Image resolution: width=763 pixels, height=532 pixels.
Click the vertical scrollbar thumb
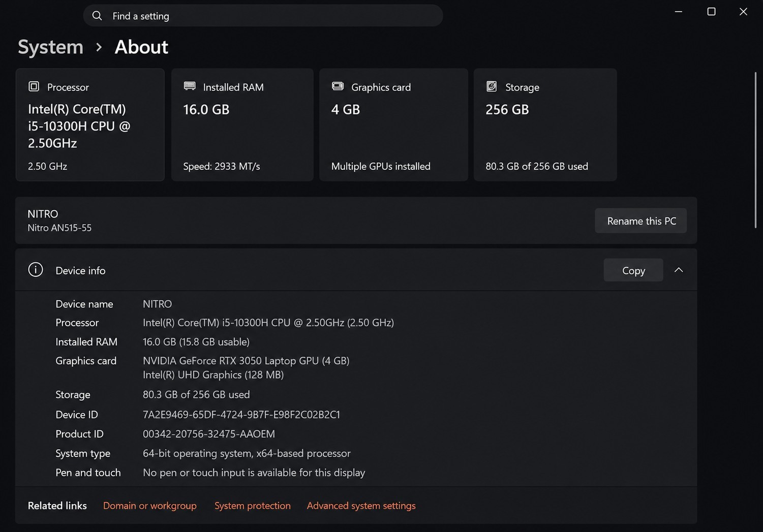pyautogui.click(x=755, y=150)
